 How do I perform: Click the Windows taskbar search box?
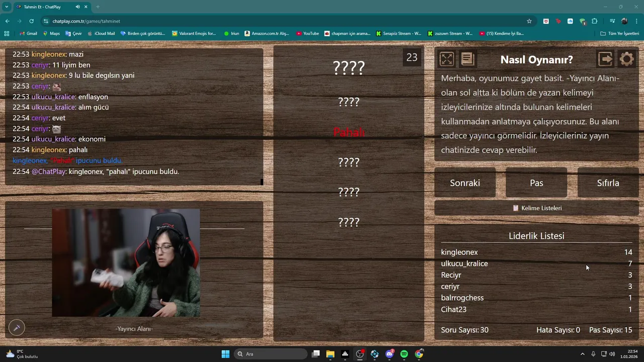[x=271, y=354]
